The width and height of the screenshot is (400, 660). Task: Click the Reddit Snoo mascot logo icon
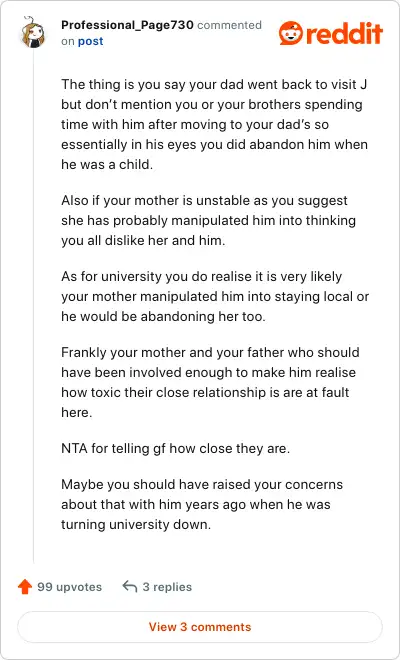(x=291, y=33)
